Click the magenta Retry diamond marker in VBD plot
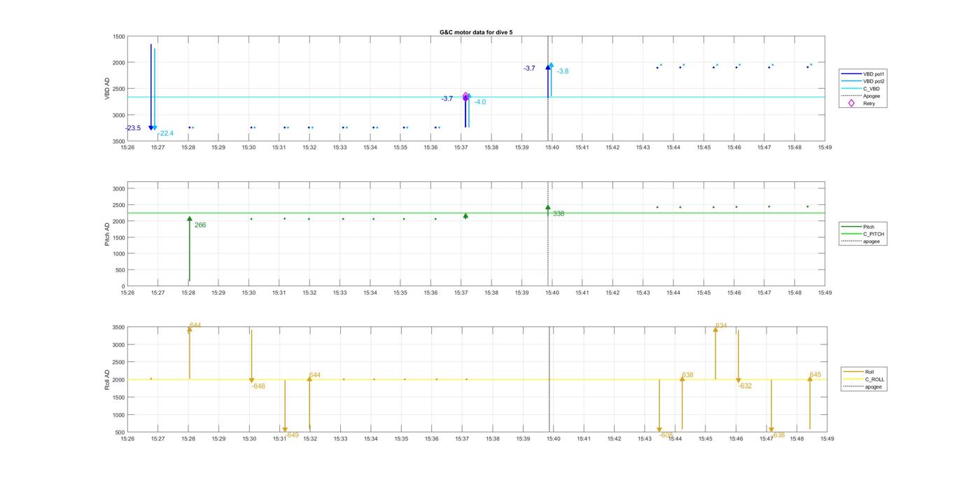 [465, 97]
